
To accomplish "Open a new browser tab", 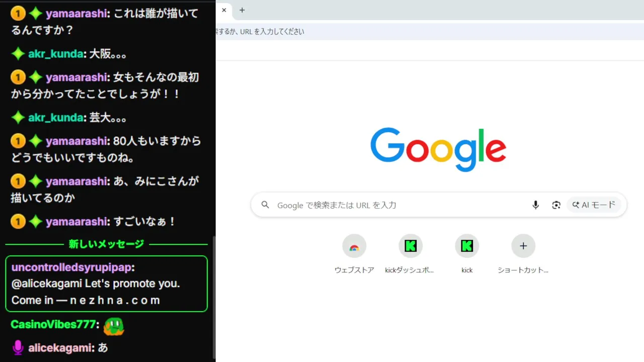I will (x=242, y=10).
